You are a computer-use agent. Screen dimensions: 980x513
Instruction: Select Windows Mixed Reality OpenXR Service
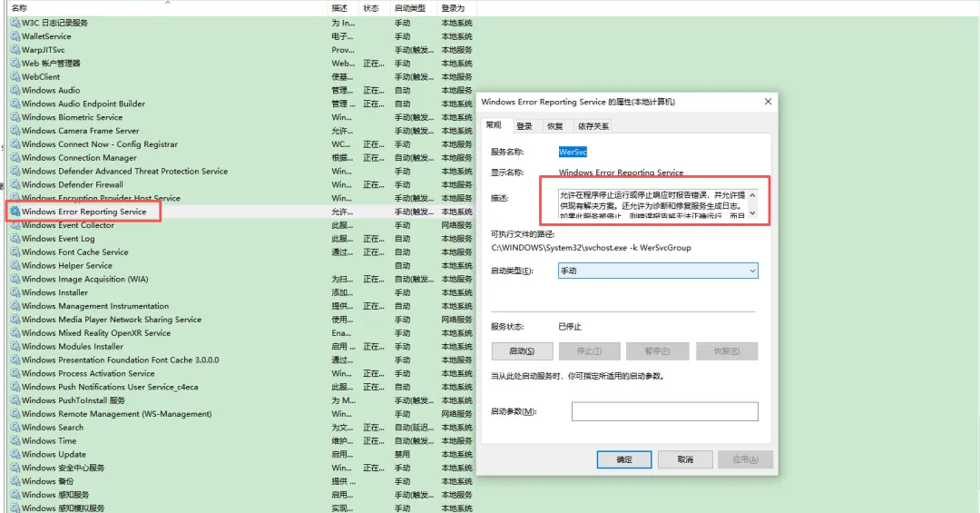[241, 333]
